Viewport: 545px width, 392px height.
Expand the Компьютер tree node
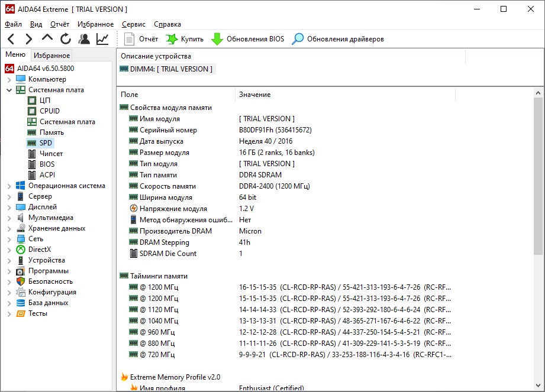(x=9, y=79)
